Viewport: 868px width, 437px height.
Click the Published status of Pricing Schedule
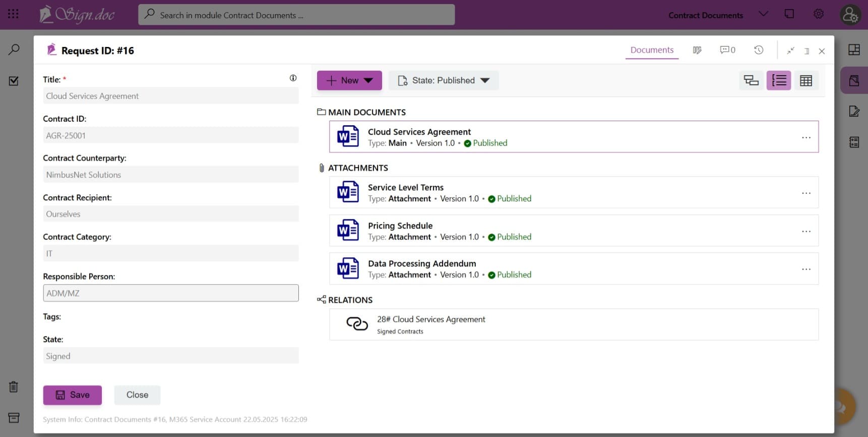point(510,237)
